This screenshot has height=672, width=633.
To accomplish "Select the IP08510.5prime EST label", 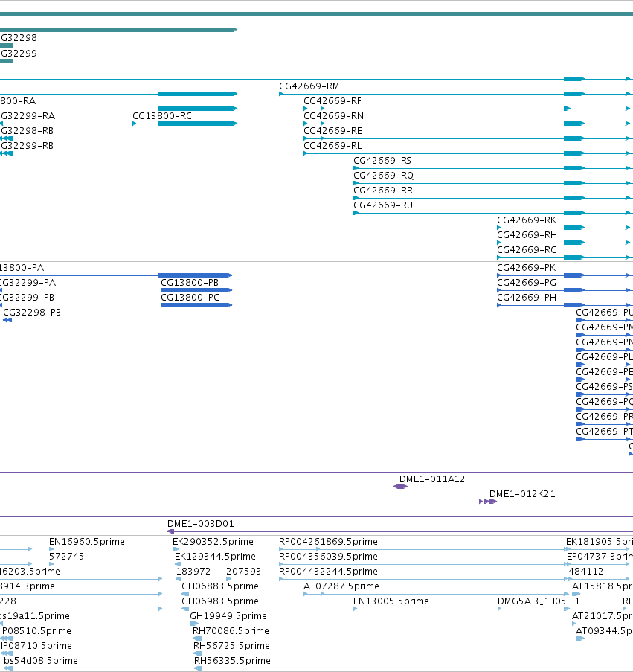I will (36, 631).
